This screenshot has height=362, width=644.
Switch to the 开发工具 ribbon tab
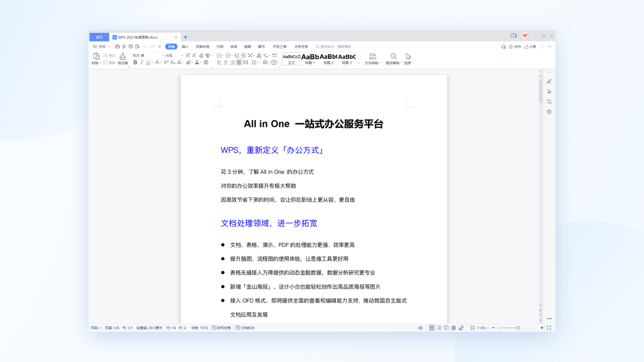(x=280, y=46)
